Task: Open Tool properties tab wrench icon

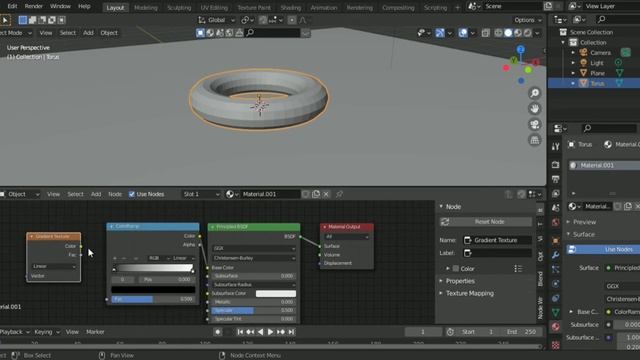Action: click(x=556, y=147)
